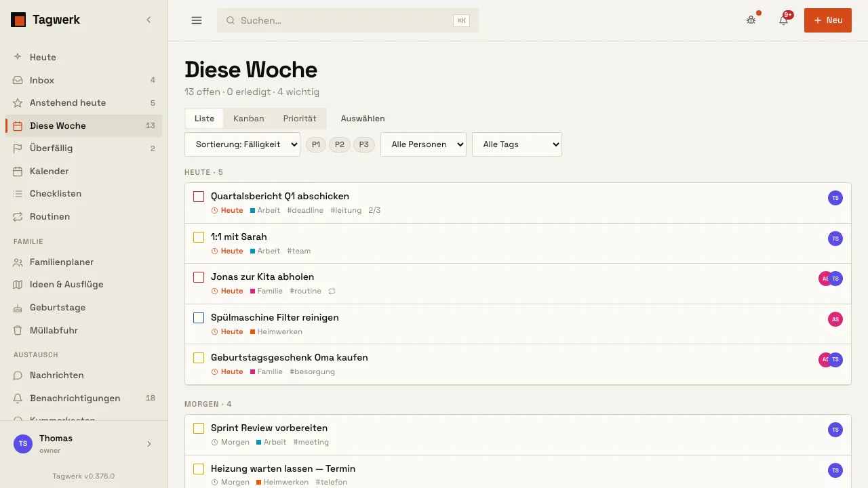Screen dimensions: 868x488
Task: Open Diese Woche in the sidebar
Action: click(x=84, y=125)
